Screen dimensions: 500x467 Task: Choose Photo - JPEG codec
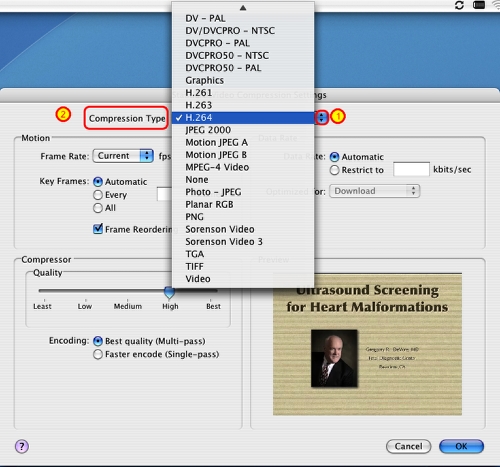243,192
